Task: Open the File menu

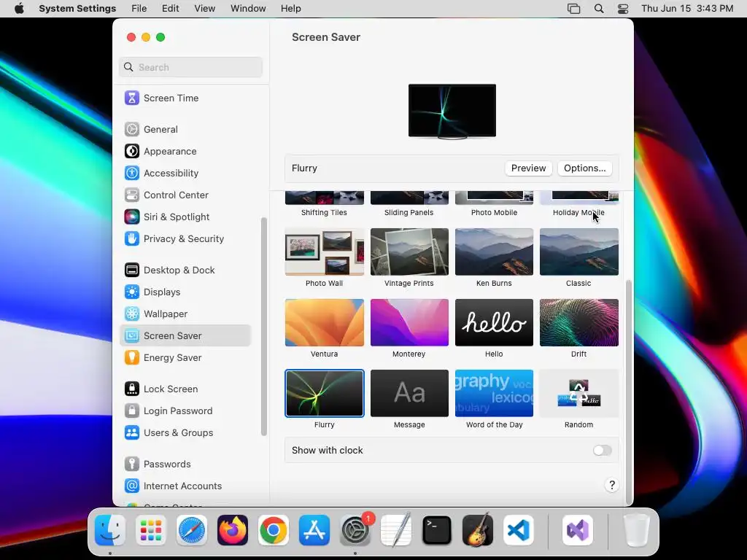Action: point(139,9)
